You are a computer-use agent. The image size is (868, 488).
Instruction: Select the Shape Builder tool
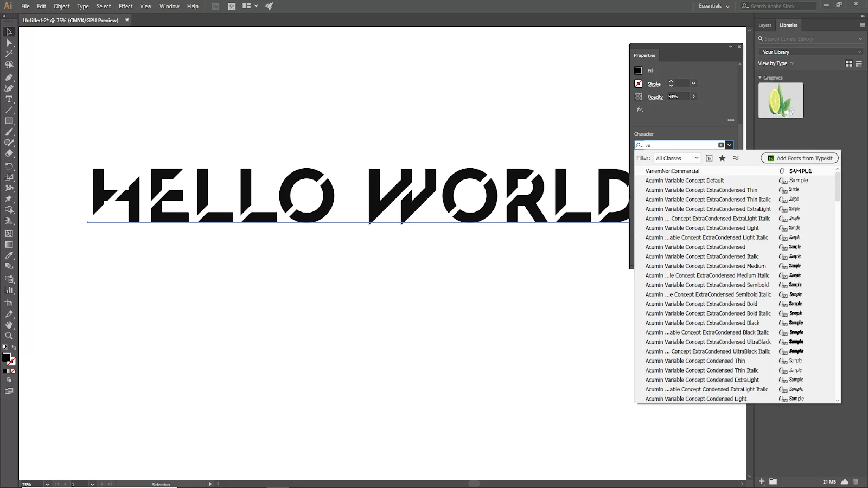(x=9, y=210)
